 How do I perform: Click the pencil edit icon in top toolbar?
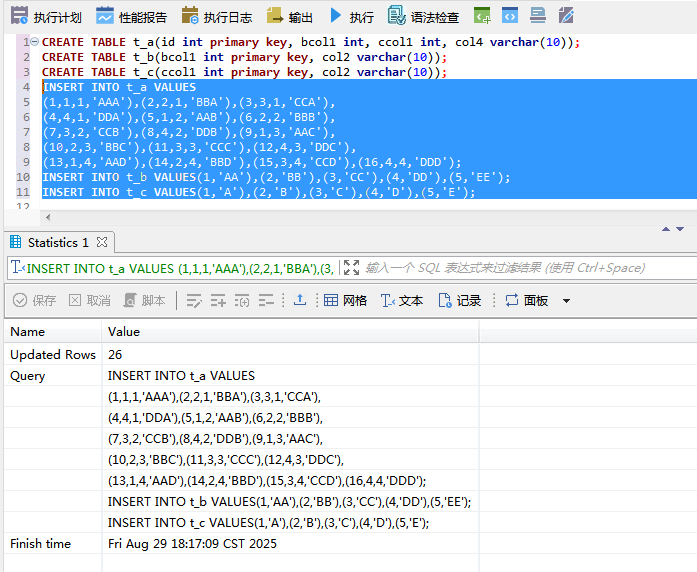point(566,16)
